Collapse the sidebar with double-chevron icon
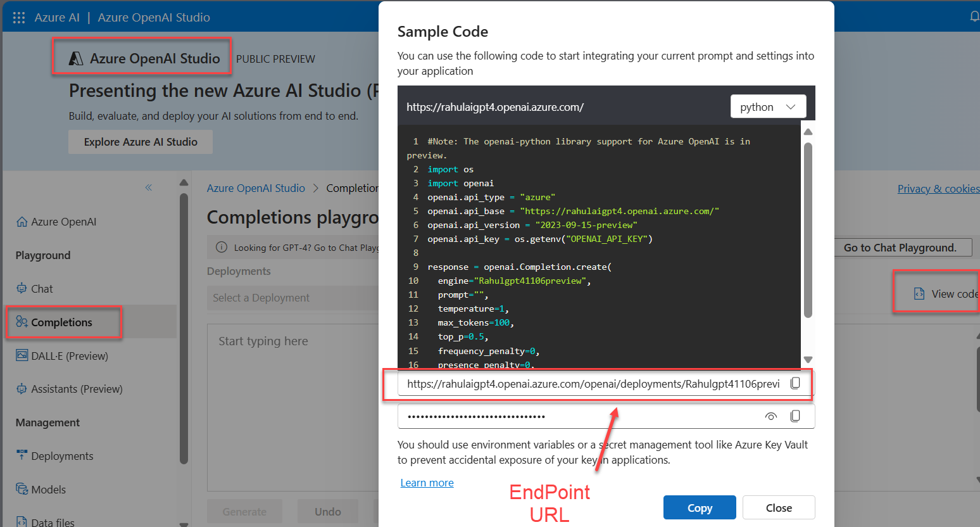This screenshot has height=527, width=980. (149, 187)
